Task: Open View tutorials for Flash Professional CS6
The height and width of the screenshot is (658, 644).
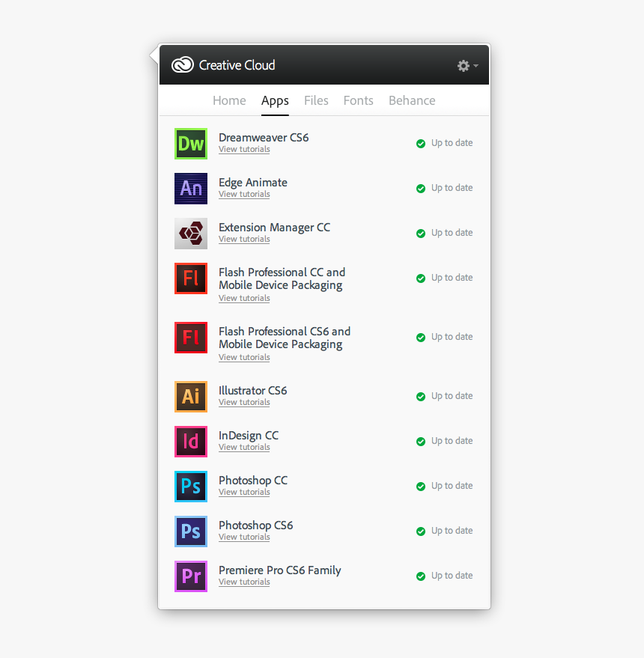Action: (x=244, y=358)
